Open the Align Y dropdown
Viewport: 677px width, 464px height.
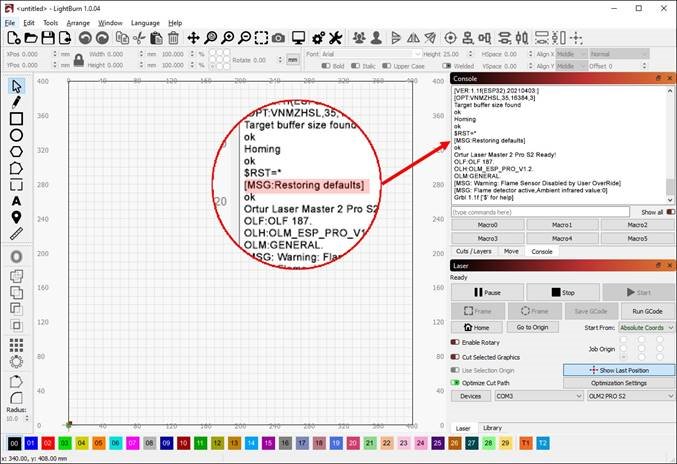tap(571, 66)
